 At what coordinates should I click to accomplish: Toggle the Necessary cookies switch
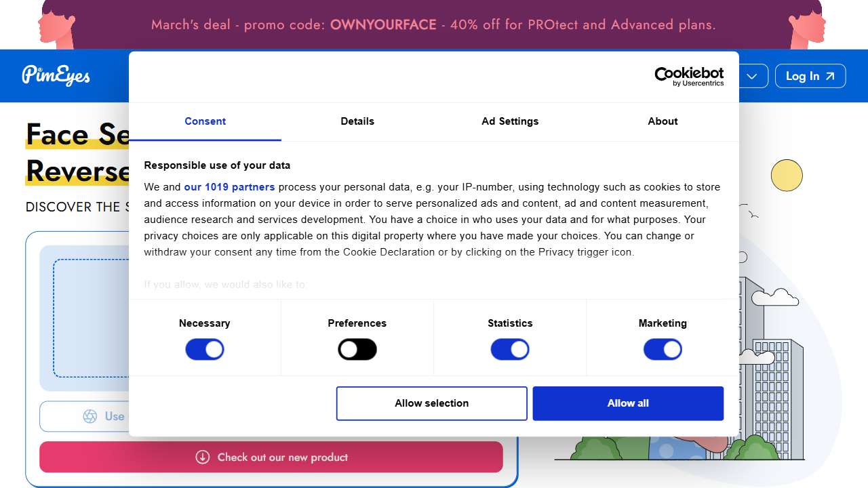pos(205,350)
